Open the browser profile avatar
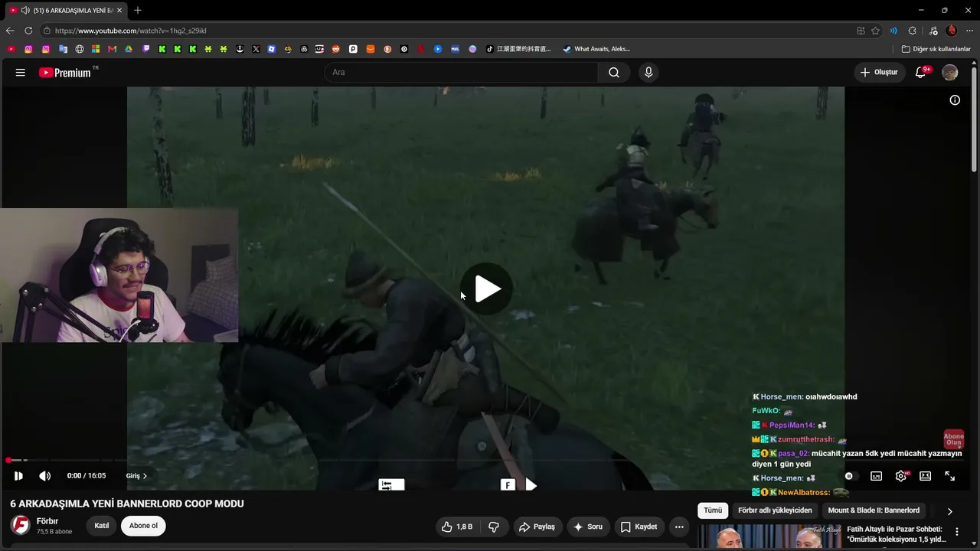The image size is (980, 551). (952, 31)
